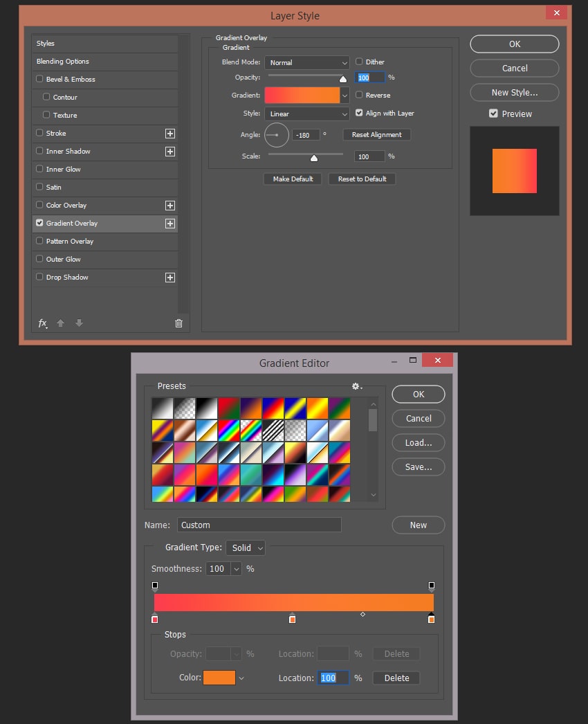
Task: Delete the selected color stop
Action: coord(396,678)
